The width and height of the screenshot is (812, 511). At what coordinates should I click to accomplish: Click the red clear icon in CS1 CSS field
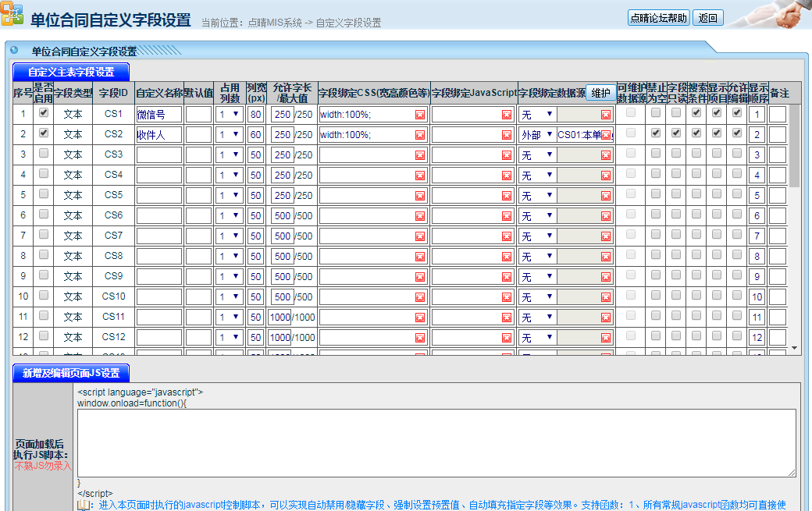(420, 115)
